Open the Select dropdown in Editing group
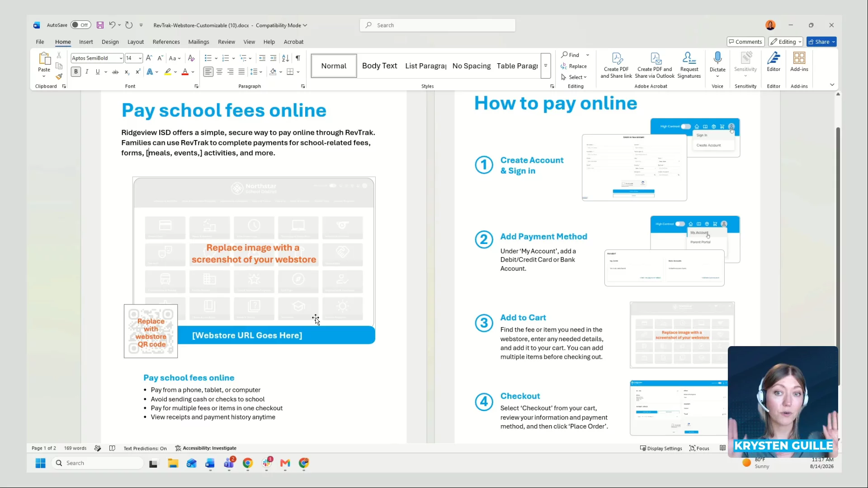Viewport: 868px width, 488px height. click(x=574, y=77)
